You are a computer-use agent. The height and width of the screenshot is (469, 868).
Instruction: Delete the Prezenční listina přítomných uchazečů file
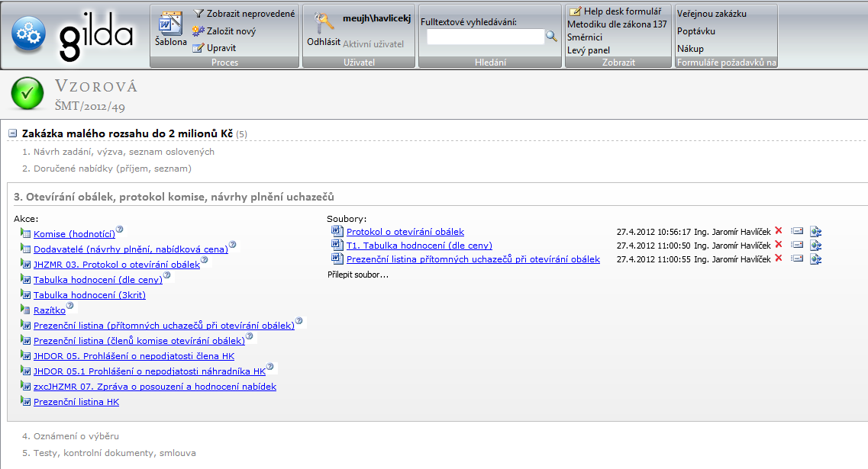tap(779, 259)
